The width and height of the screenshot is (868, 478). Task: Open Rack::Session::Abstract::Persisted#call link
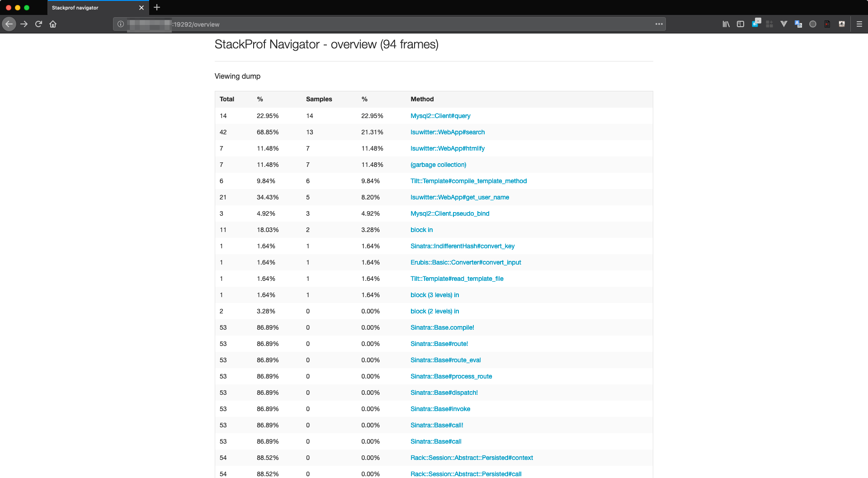[466, 474]
